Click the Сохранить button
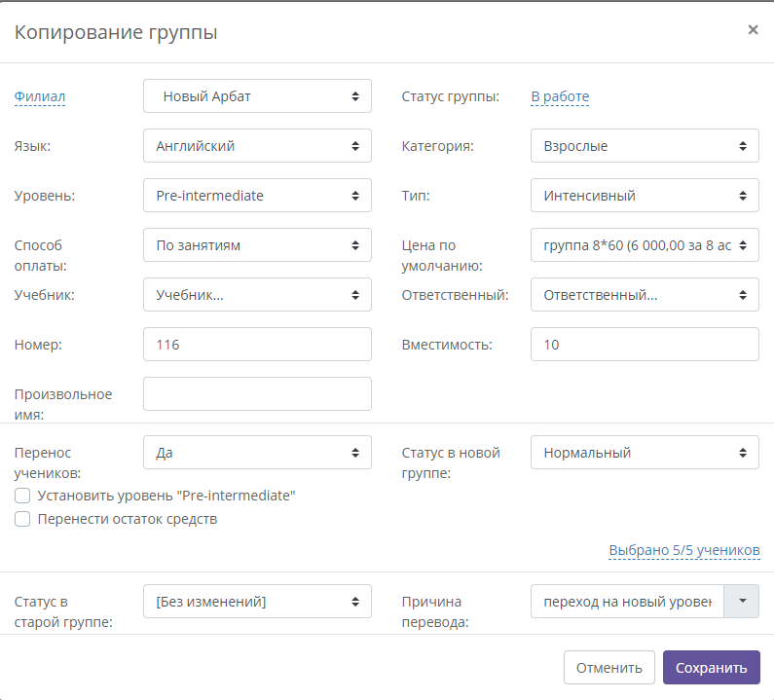This screenshot has height=700, width=774. 712,668
